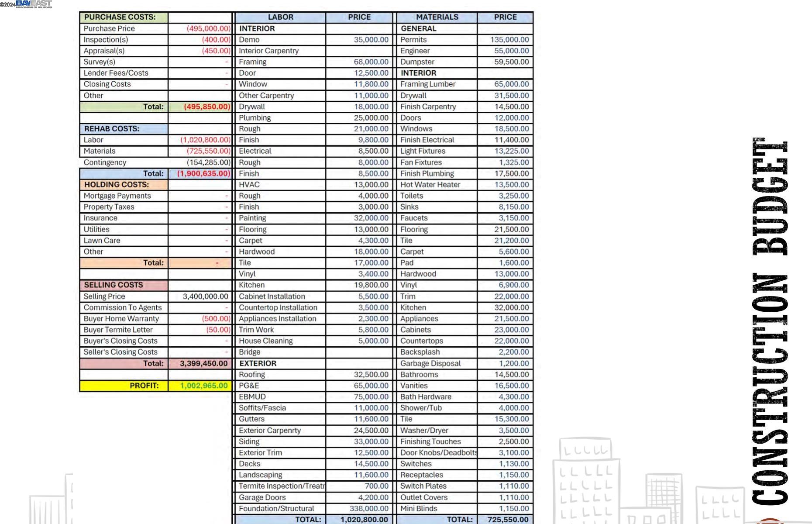The image size is (812, 524).
Task: Click the CONSTRUCTION BUDGET vertical title
Action: 770,322
